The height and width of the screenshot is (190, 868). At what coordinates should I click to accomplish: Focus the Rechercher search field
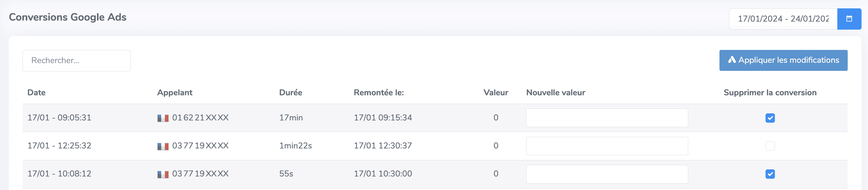tap(76, 61)
